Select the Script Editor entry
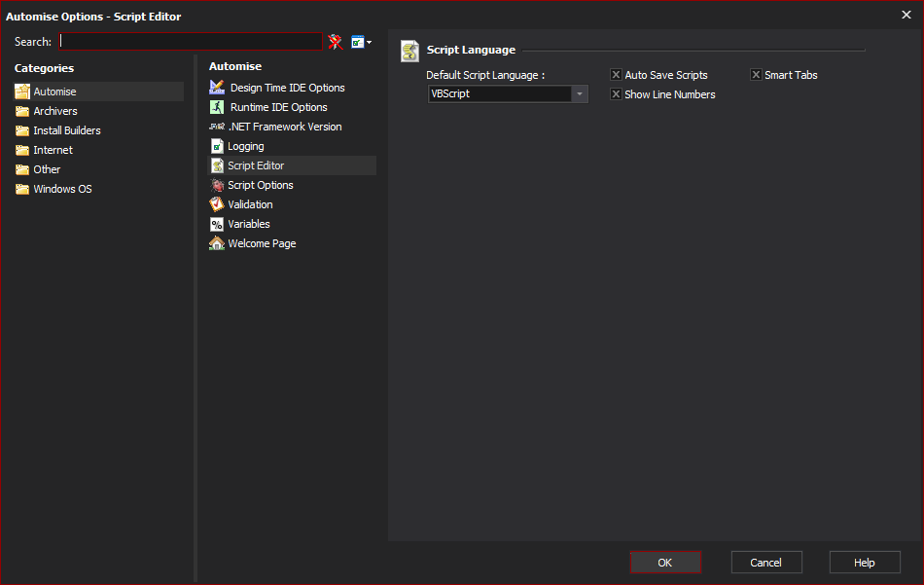The height and width of the screenshot is (585, 924). (293, 165)
